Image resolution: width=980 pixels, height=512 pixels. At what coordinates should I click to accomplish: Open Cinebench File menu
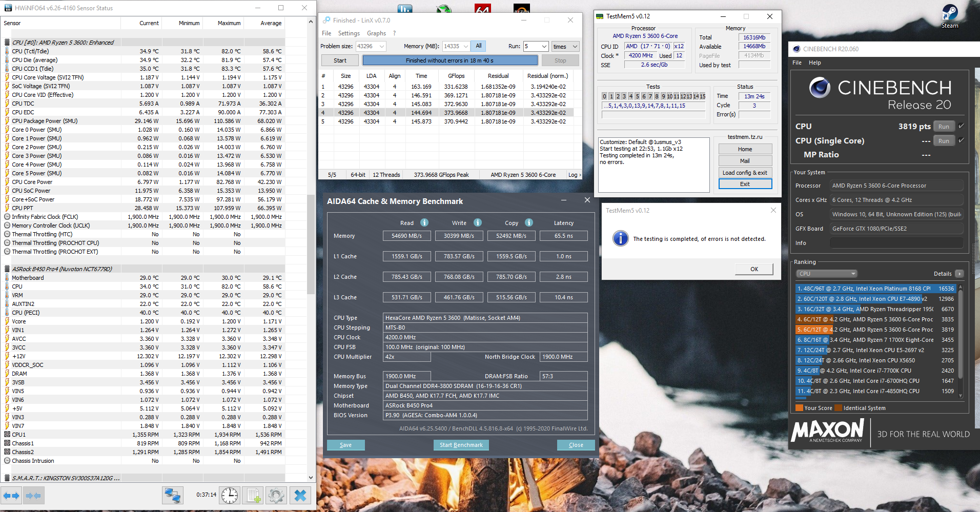(x=797, y=63)
